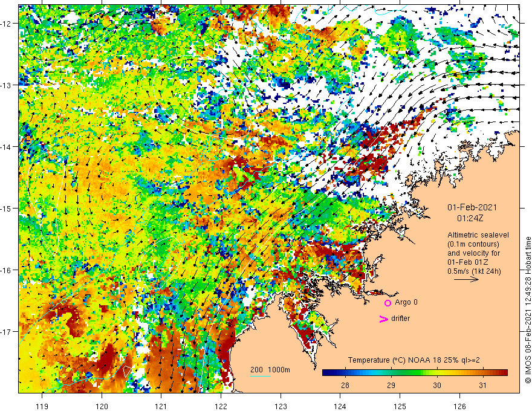Click longitude axis label 126
Image resolution: width=532 pixels, height=411 pixels.
pyautogui.click(x=459, y=406)
